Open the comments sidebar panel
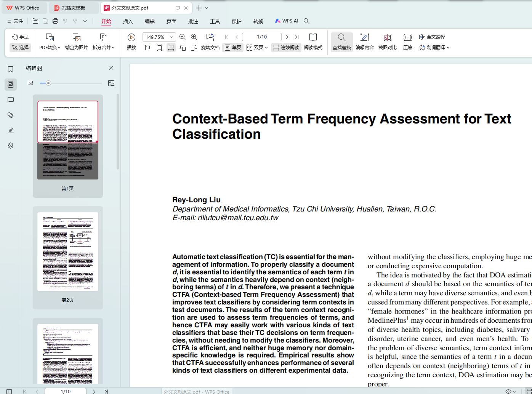 pos(11,100)
